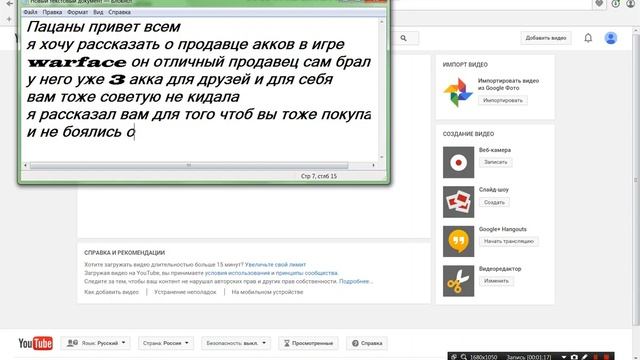Click Notepad scroll right arrow

pos(373,165)
